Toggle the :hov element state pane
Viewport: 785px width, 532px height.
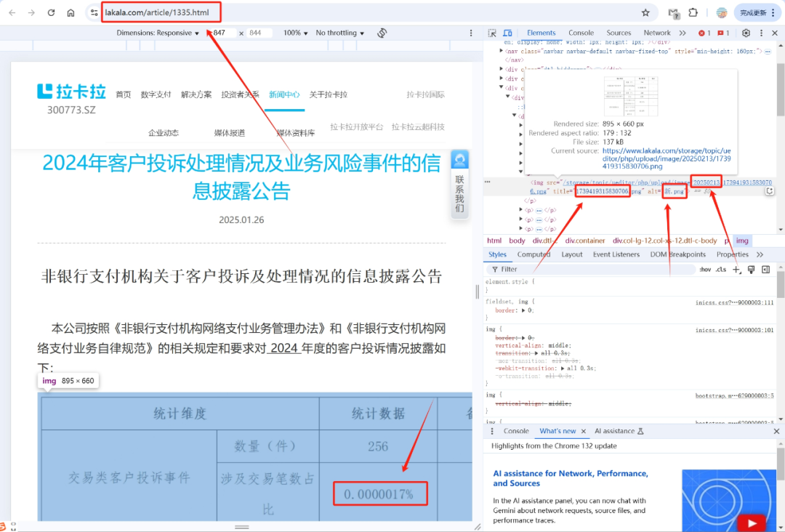705,269
